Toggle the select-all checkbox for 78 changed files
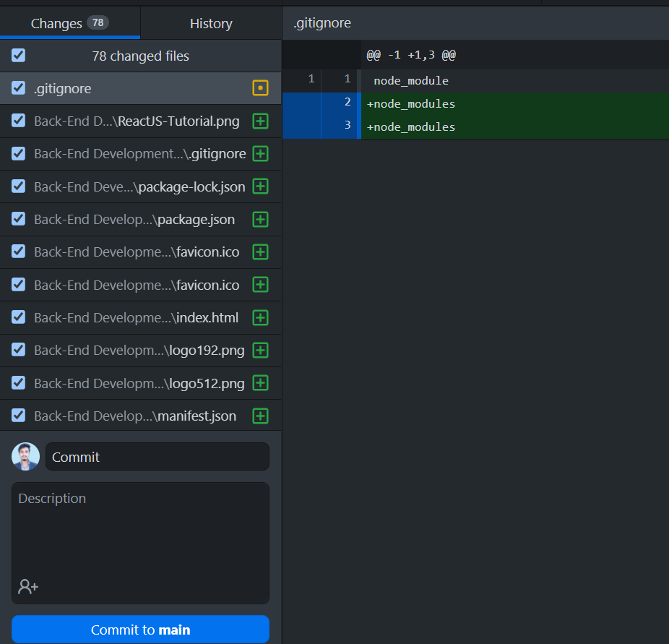669x644 pixels. coord(18,55)
